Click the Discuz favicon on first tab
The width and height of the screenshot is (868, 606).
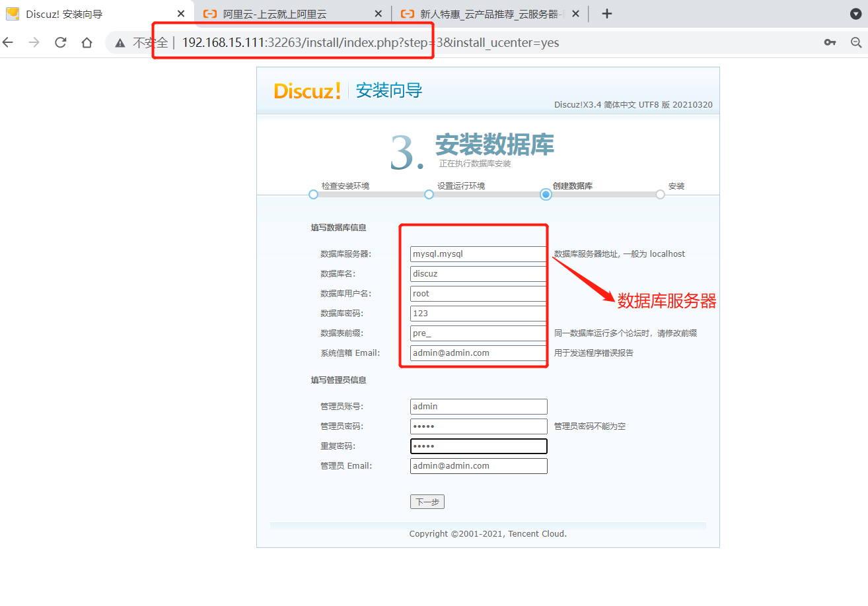pyautogui.click(x=13, y=14)
